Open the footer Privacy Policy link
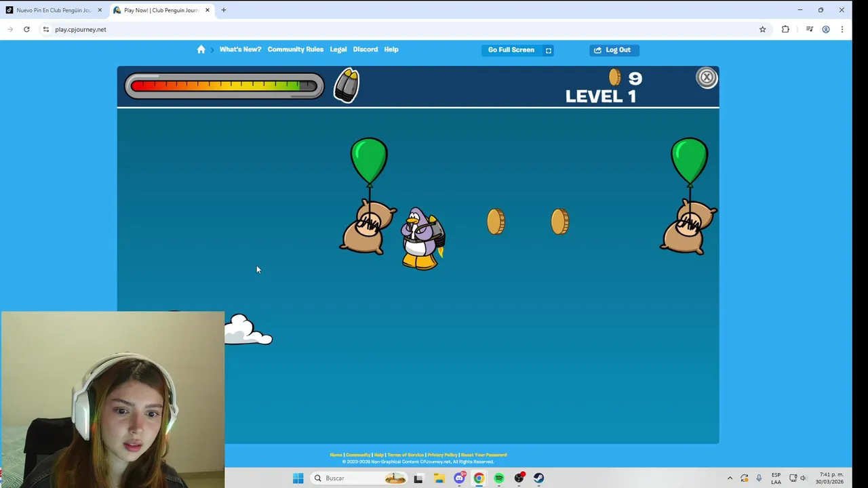This screenshot has width=868, height=488. [x=442, y=455]
